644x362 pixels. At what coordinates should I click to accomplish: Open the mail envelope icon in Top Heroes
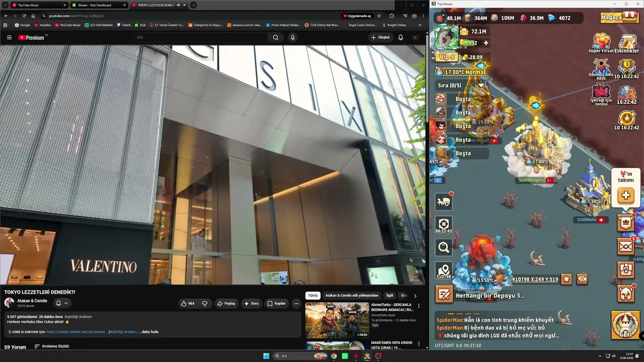(626, 246)
